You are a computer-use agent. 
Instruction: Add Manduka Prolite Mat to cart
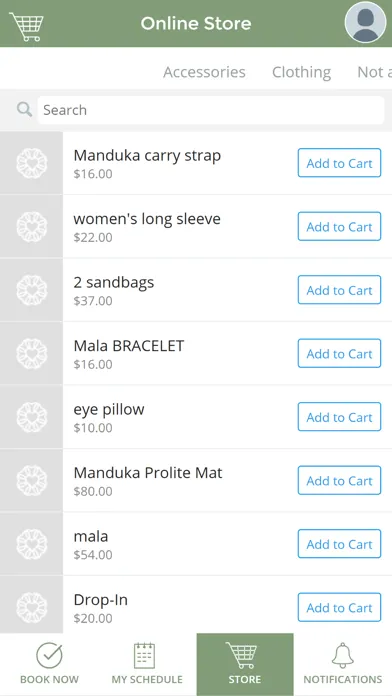pyautogui.click(x=339, y=480)
